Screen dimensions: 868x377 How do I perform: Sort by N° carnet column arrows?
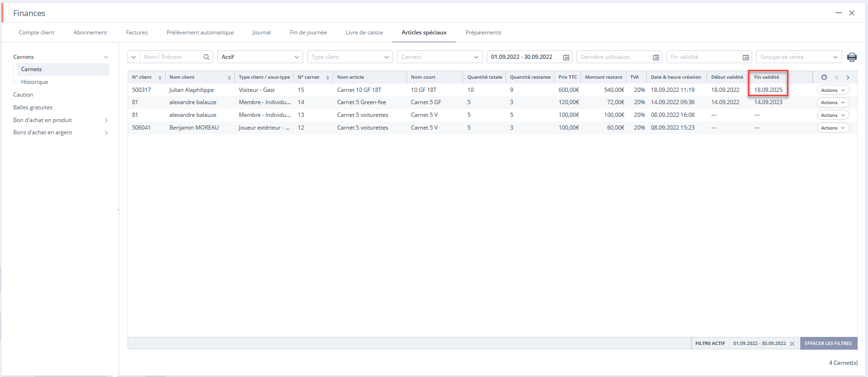click(x=328, y=77)
